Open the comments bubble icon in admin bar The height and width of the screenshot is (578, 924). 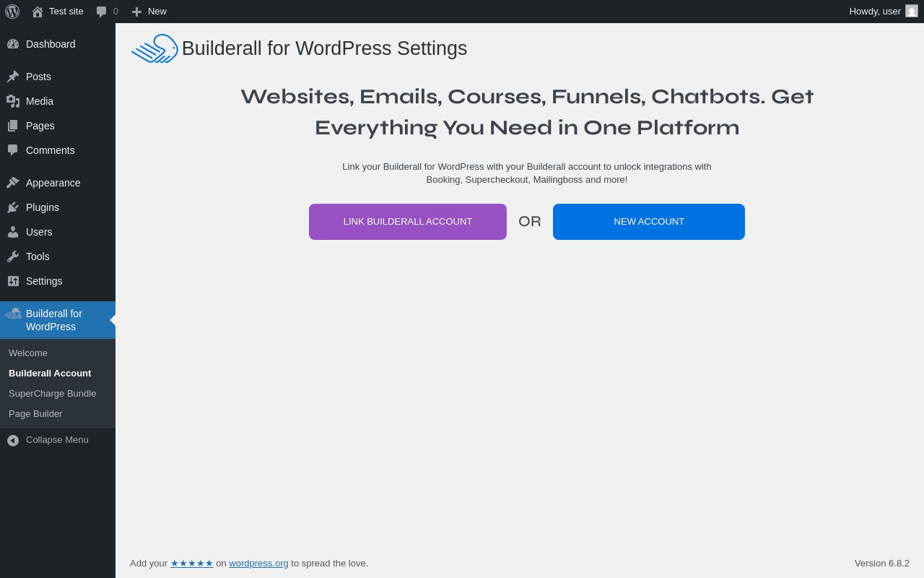click(102, 12)
